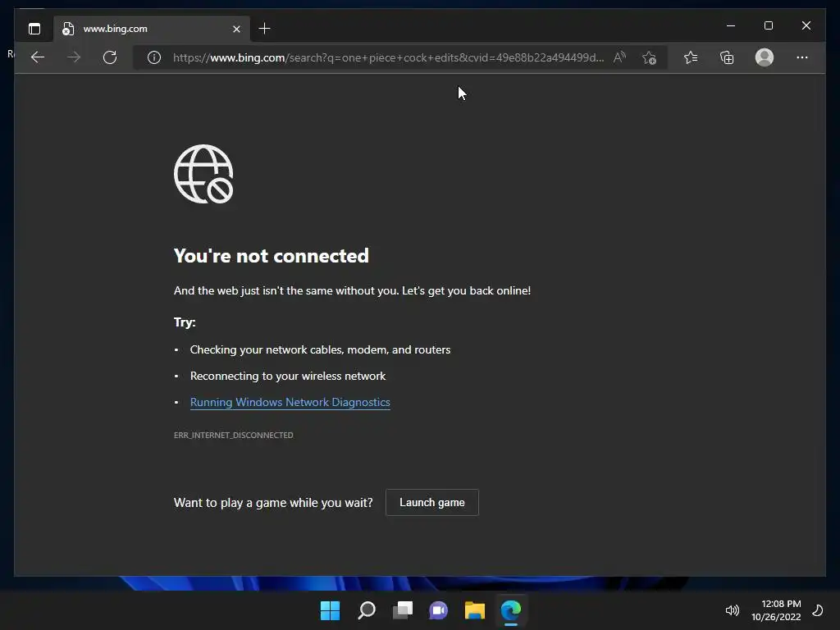The height and width of the screenshot is (630, 840).
Task: View site information icon in address bar
Action: pyautogui.click(x=153, y=57)
